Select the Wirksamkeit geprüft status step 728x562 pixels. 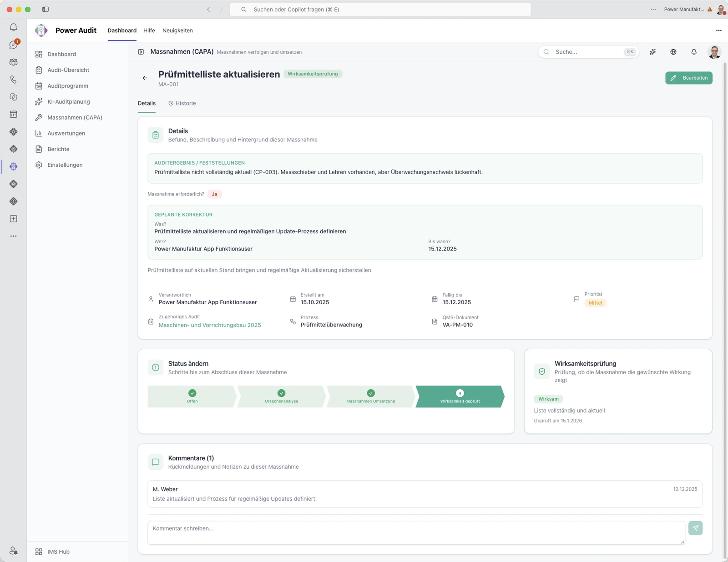[x=460, y=396]
